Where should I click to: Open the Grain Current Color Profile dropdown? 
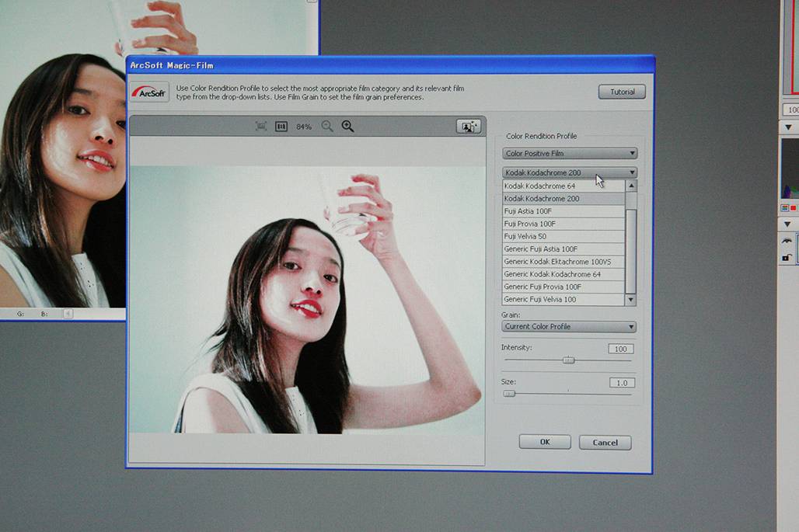569,326
